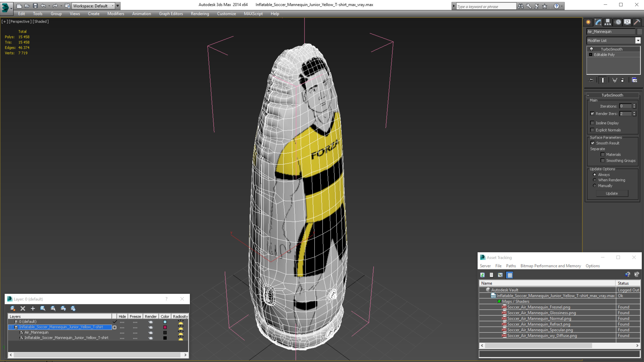Click Hide/Unhide All Layers icon
Image resolution: width=644 pixels, height=362 pixels.
tap(63, 309)
